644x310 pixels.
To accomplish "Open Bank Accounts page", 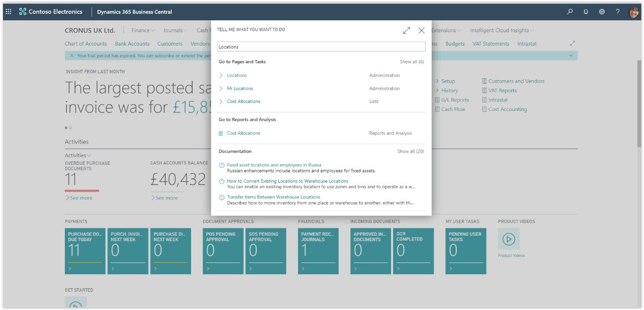I will (132, 44).
